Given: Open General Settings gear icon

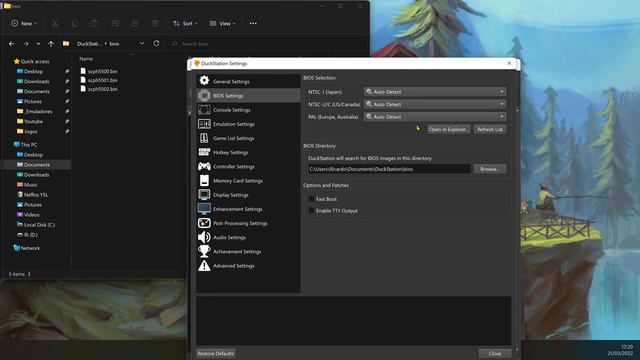Looking at the screenshot, I should coord(204,81).
